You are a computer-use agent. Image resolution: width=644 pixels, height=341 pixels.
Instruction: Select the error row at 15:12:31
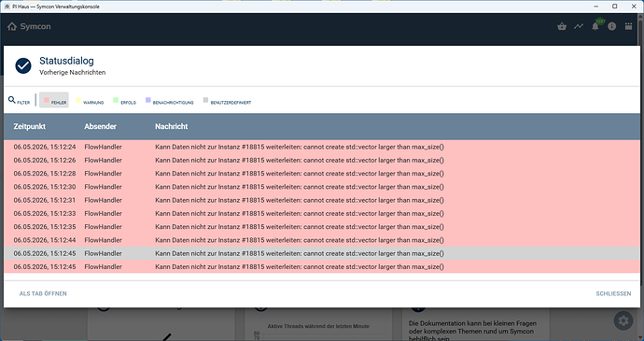click(322, 200)
